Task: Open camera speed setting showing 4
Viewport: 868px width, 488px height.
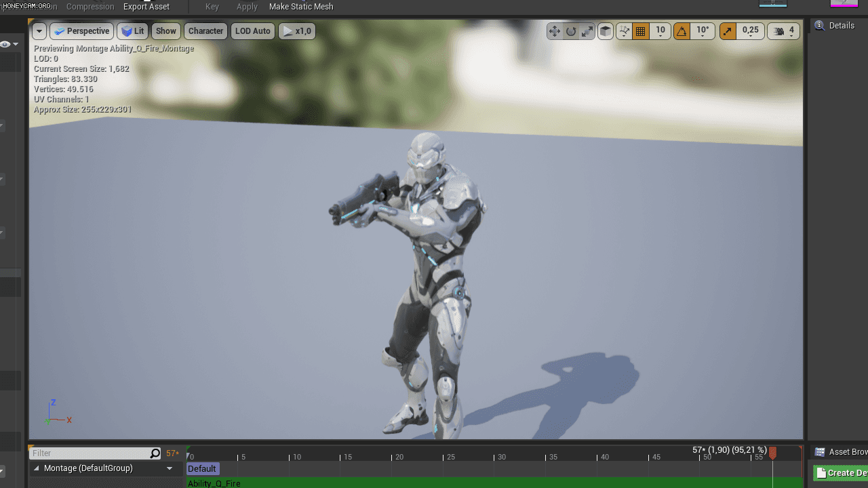Action: point(784,31)
